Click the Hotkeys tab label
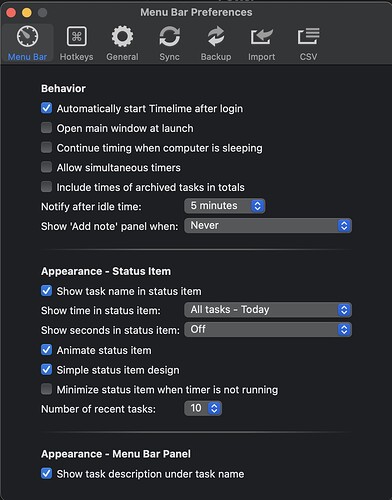392x500 pixels. [77, 57]
